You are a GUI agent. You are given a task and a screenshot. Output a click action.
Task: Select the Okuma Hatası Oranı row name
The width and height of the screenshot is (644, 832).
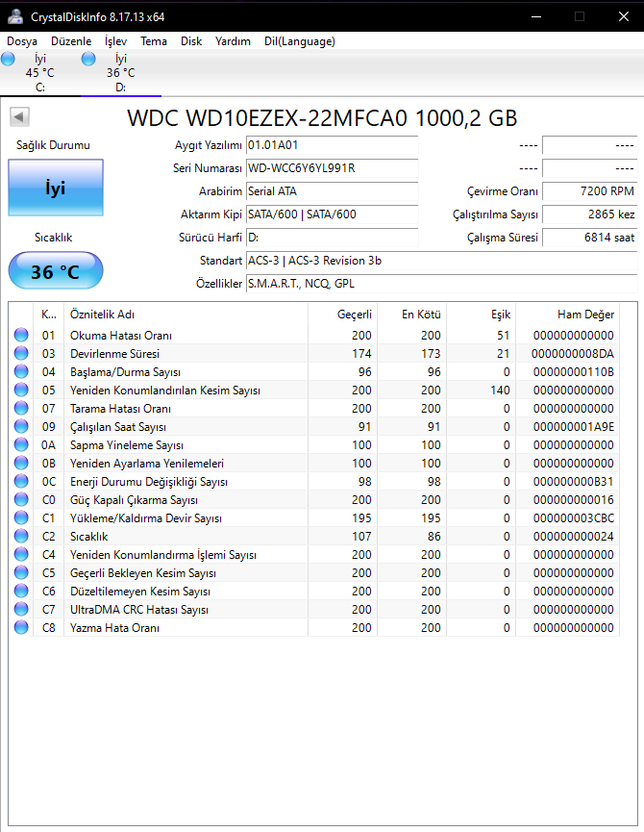pos(121,336)
